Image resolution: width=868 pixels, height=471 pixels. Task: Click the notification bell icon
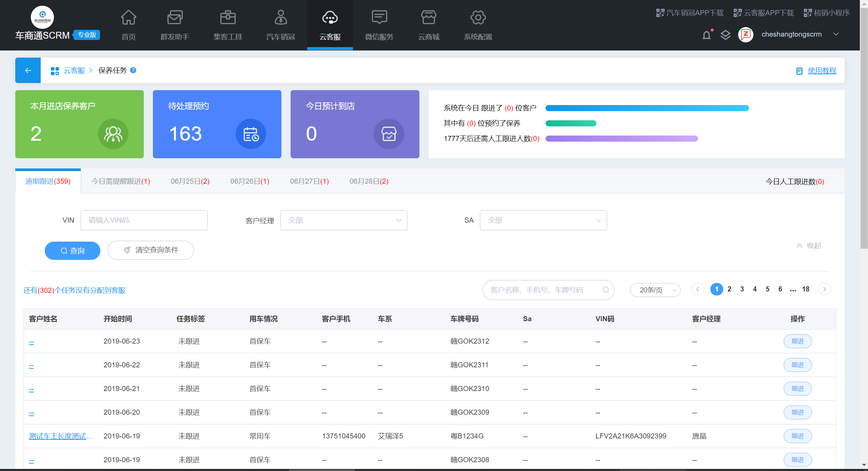point(707,35)
